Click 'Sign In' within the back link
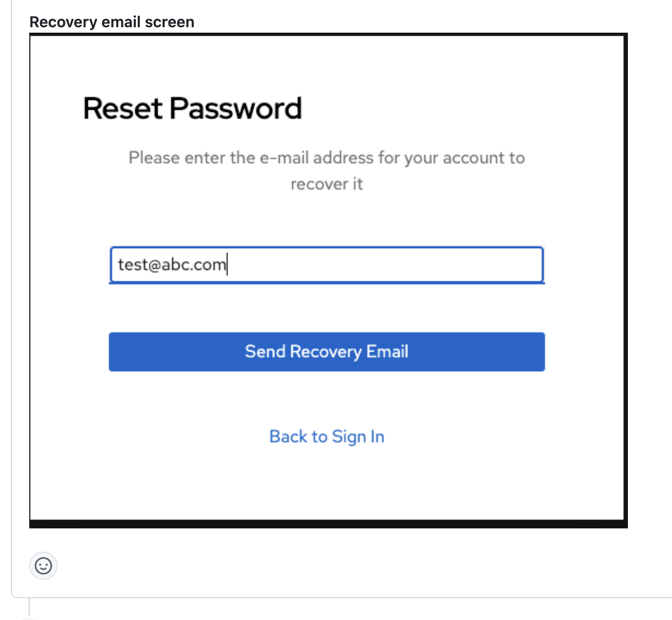 coord(358,437)
